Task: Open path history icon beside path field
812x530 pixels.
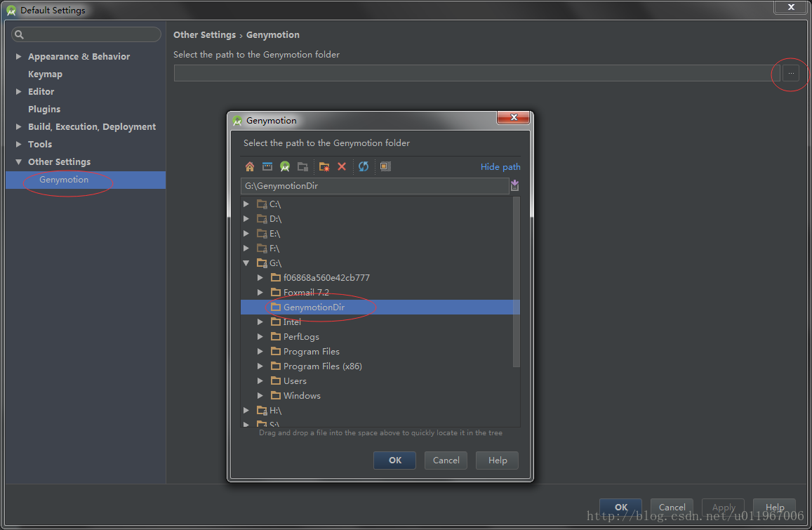Action: coord(514,185)
